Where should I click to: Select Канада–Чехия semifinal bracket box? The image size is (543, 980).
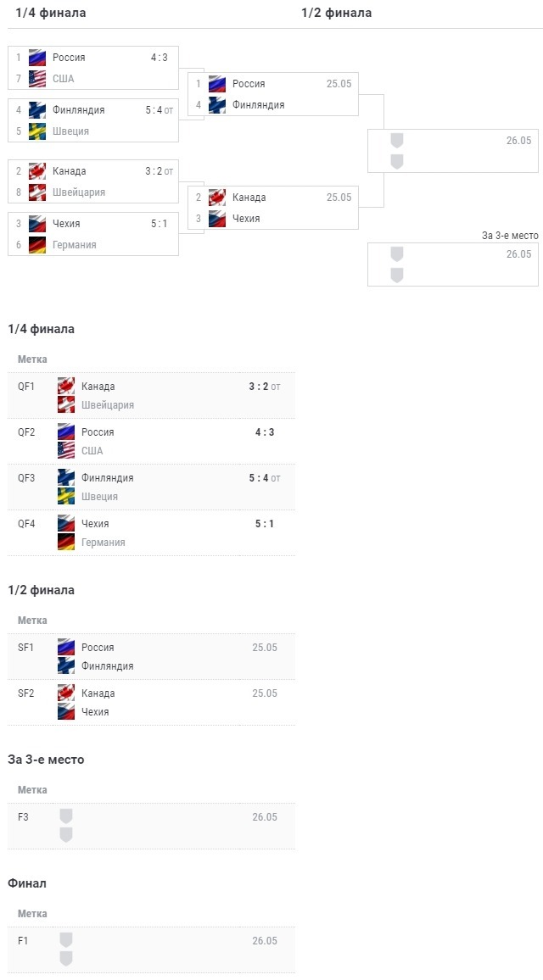(x=272, y=208)
